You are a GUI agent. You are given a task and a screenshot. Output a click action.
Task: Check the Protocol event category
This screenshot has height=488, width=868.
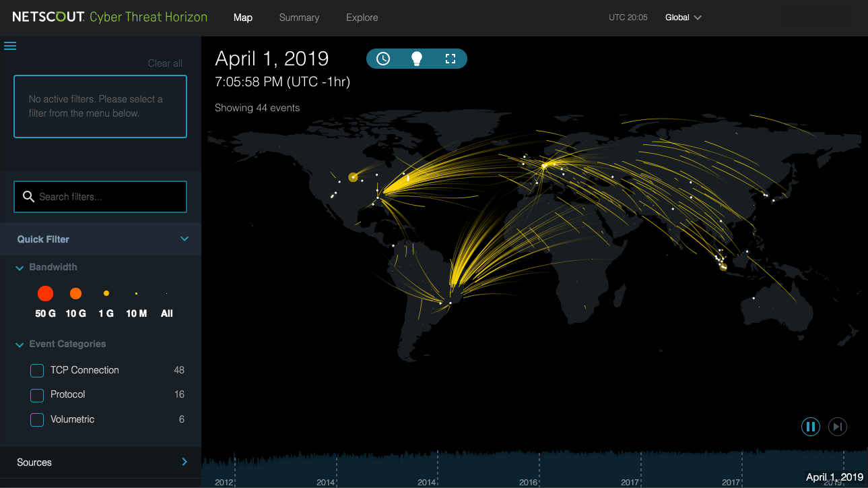[37, 395]
